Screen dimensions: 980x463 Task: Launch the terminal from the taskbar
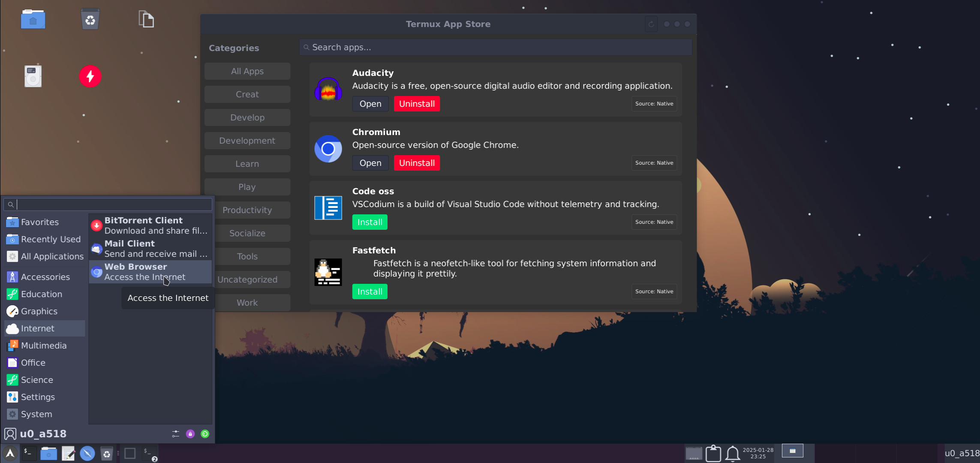click(28, 453)
